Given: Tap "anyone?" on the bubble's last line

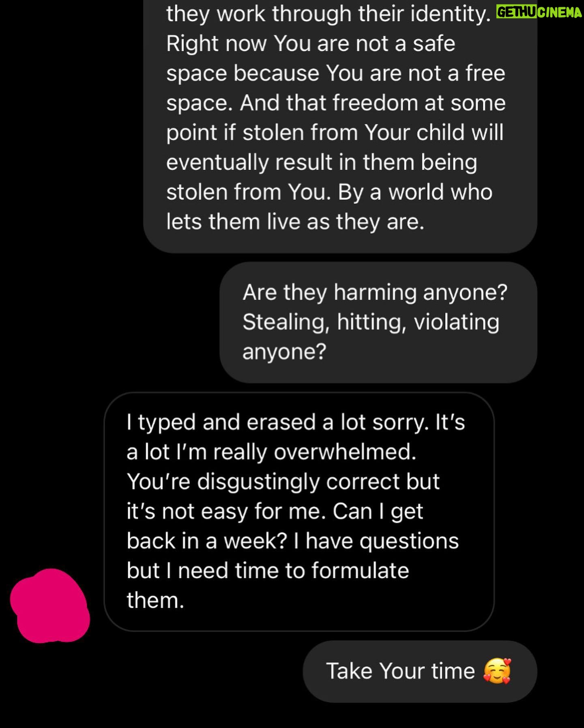Looking at the screenshot, I should pos(284,351).
